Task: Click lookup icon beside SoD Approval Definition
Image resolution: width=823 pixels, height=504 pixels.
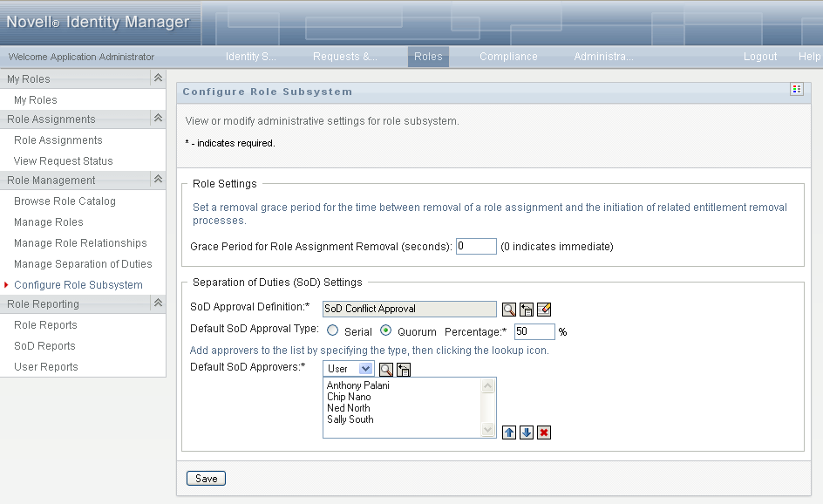Action: click(509, 309)
